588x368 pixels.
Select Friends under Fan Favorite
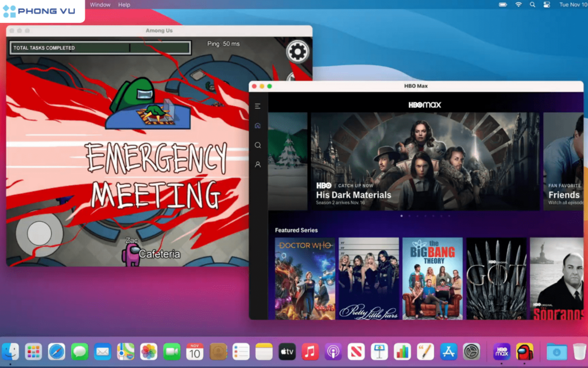pos(563,195)
